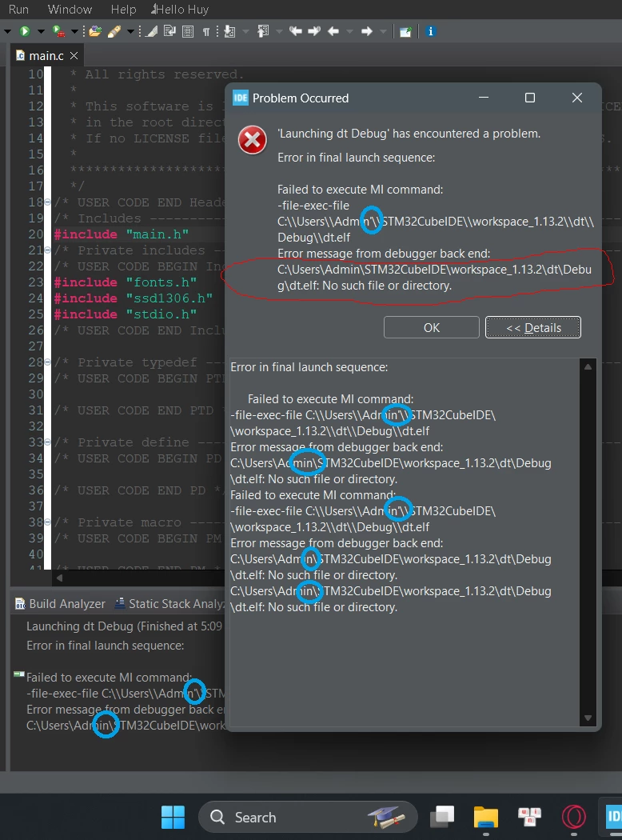
Task: Open Task View from the taskbar
Action: (x=442, y=817)
